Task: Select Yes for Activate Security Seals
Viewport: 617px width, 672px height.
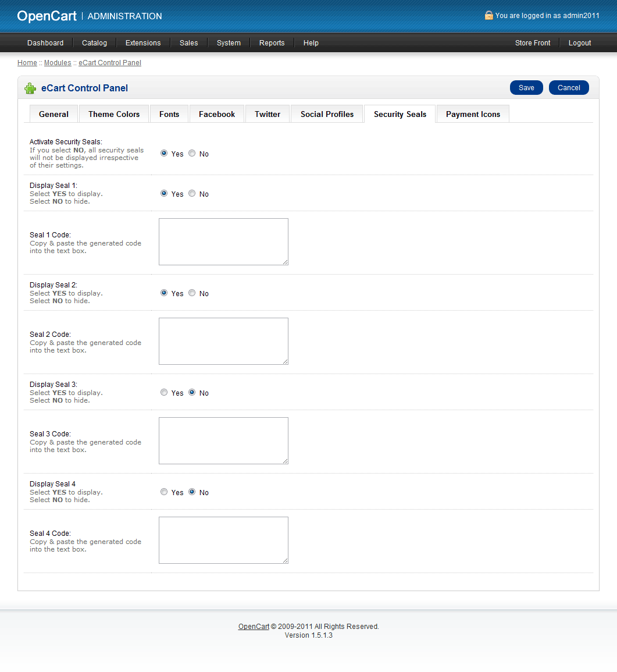Action: pos(164,154)
